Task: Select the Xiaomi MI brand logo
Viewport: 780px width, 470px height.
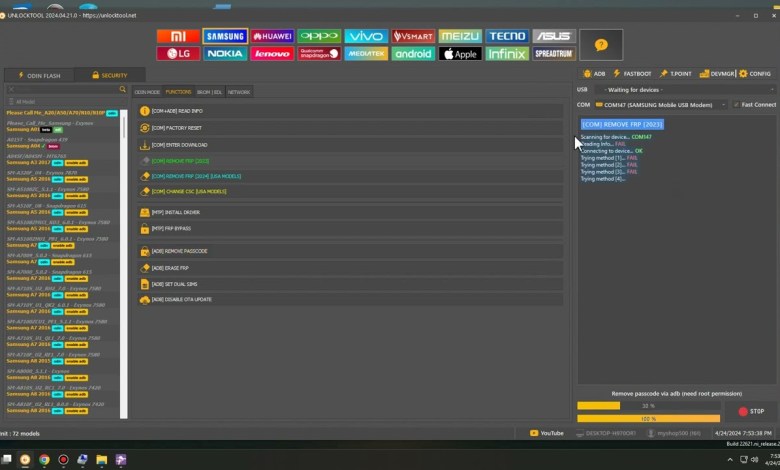Action: (178, 36)
